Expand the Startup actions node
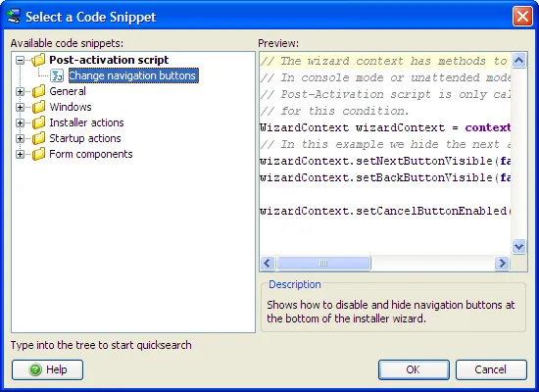539x392 pixels. click(20, 138)
